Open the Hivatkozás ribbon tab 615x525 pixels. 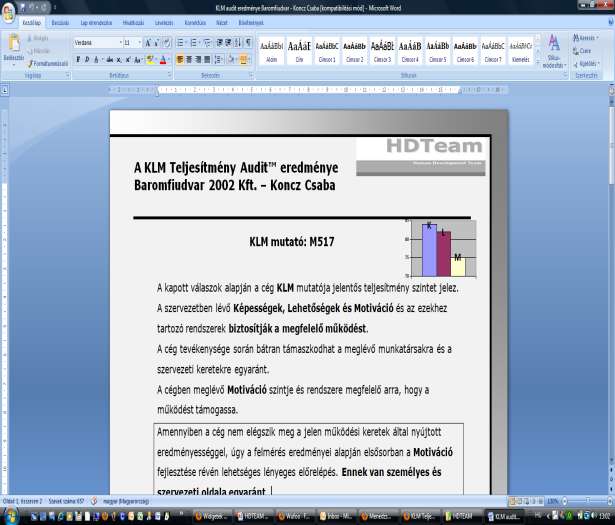coord(133,23)
